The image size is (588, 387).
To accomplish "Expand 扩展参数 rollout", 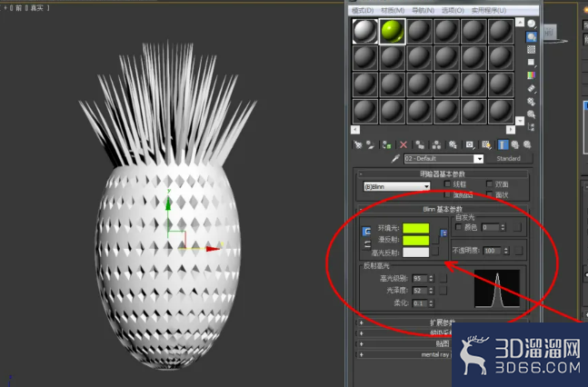I will pyautogui.click(x=443, y=322).
